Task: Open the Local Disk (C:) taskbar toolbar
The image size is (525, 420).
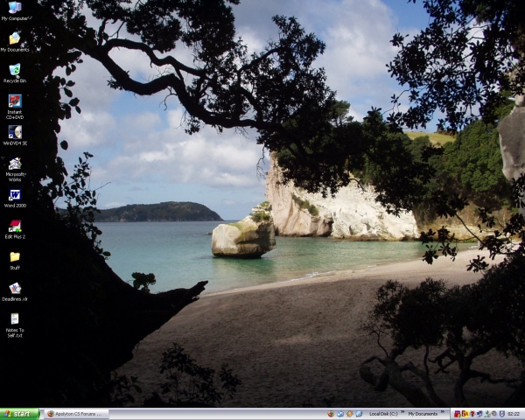Action: point(383,414)
